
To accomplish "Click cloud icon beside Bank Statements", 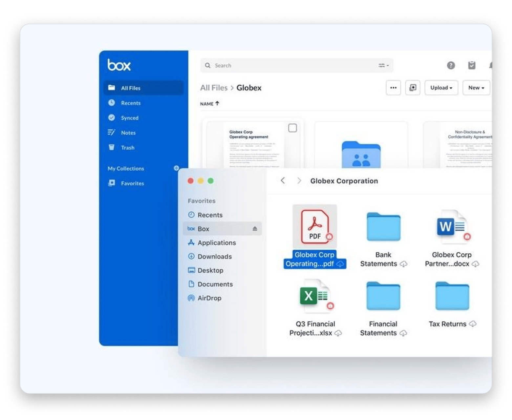I will point(403,264).
